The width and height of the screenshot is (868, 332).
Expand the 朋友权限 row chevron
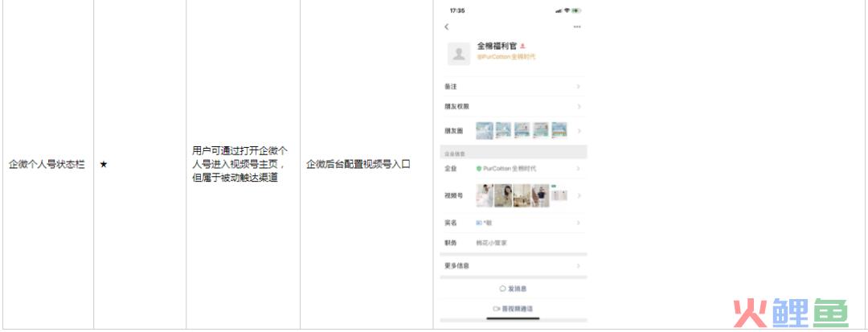579,106
